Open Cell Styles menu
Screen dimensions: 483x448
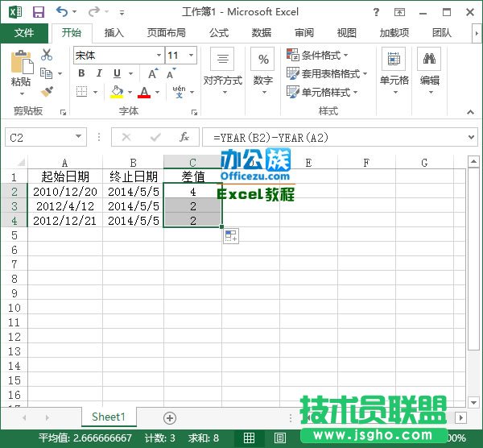[x=322, y=92]
